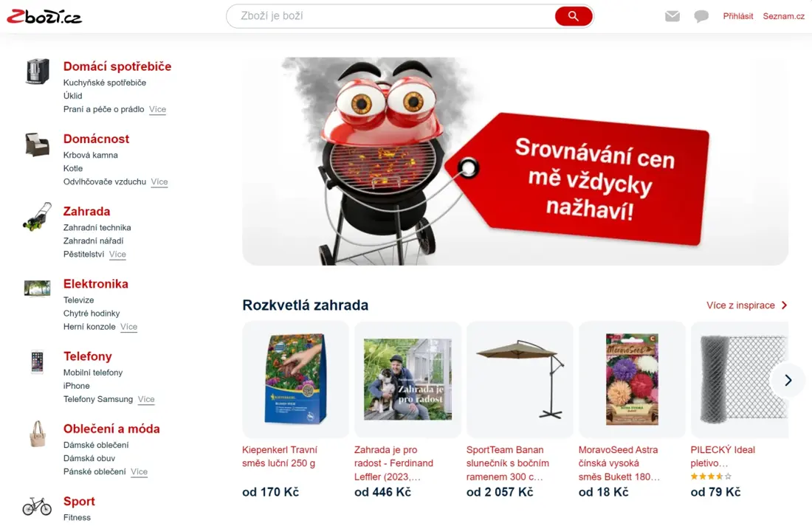Click the Srovnávání cen grill banner
Screen dimensions: 812x526
coord(515,161)
